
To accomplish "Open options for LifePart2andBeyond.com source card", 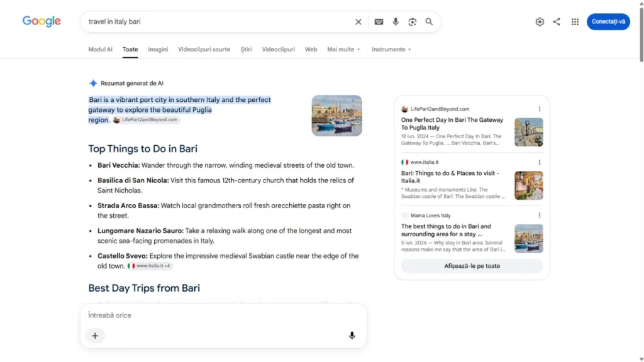I will point(539,109).
